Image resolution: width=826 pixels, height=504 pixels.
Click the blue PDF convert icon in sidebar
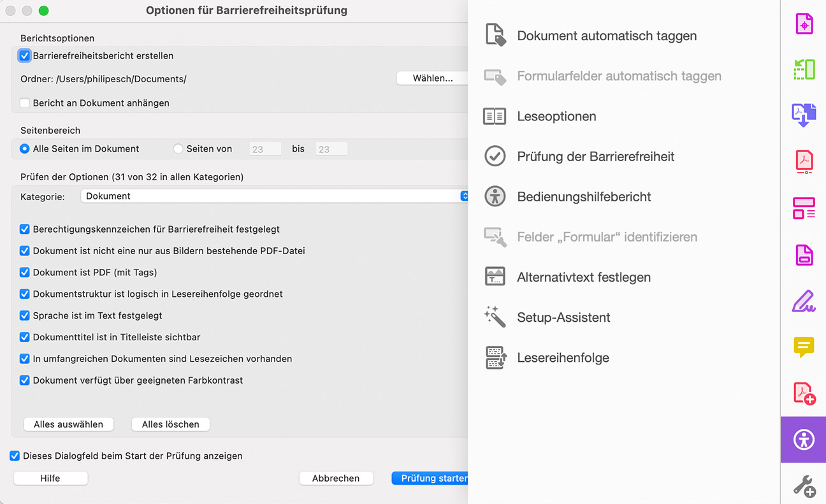803,115
